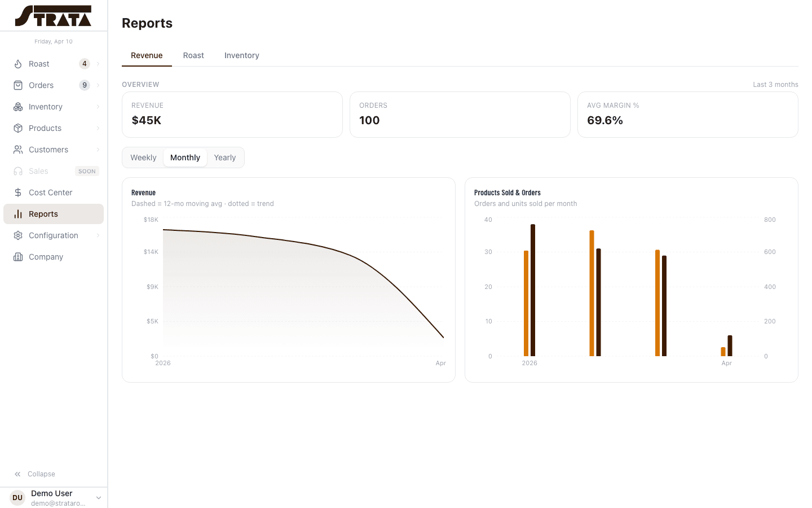The image size is (812, 508).
Task: Click the Configuration gear icon
Action: pos(18,235)
